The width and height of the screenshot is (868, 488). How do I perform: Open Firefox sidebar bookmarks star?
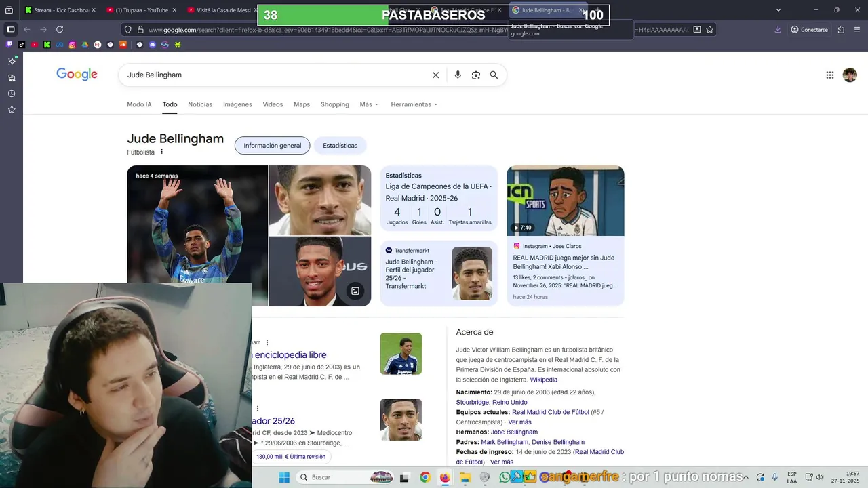(x=12, y=109)
